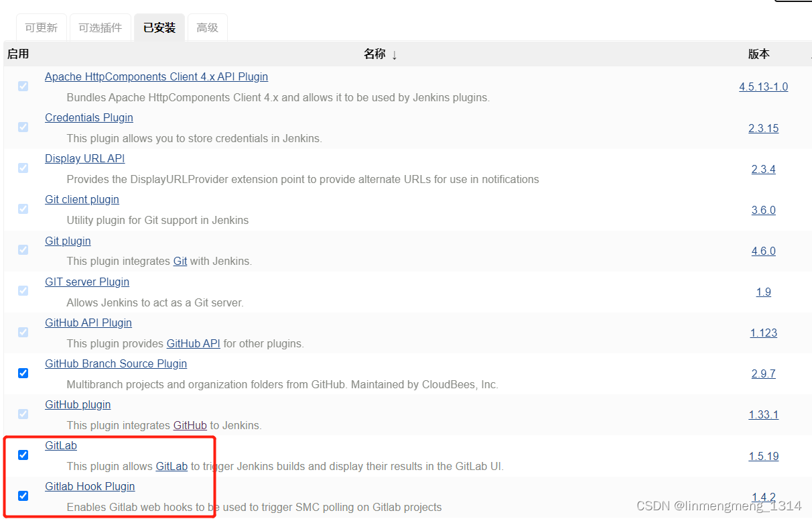Open version 1.123 link

(x=764, y=333)
